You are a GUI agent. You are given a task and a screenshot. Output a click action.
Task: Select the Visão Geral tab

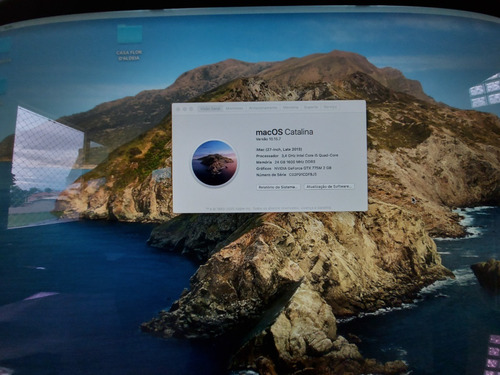(x=210, y=108)
